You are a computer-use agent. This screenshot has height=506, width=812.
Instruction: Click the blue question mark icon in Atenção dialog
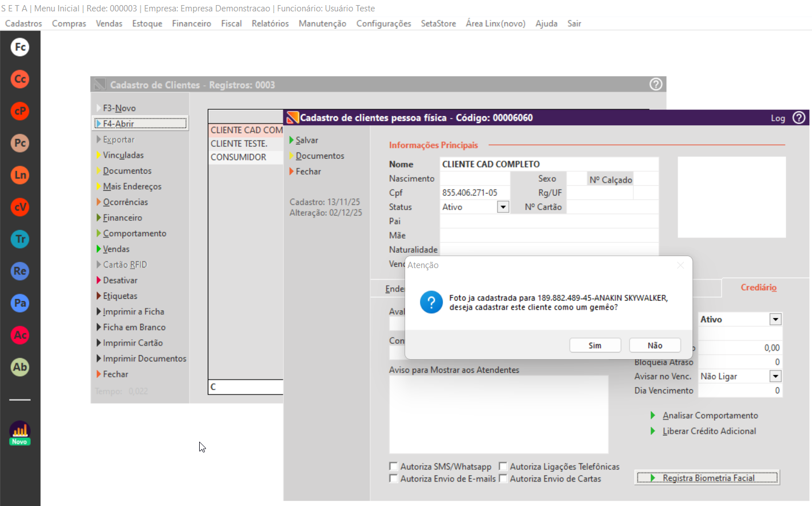click(x=431, y=302)
